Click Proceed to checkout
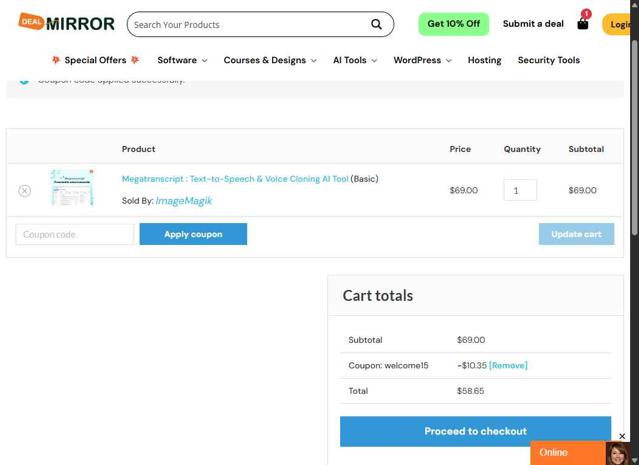Image resolution: width=639 pixels, height=465 pixels. pos(475,431)
